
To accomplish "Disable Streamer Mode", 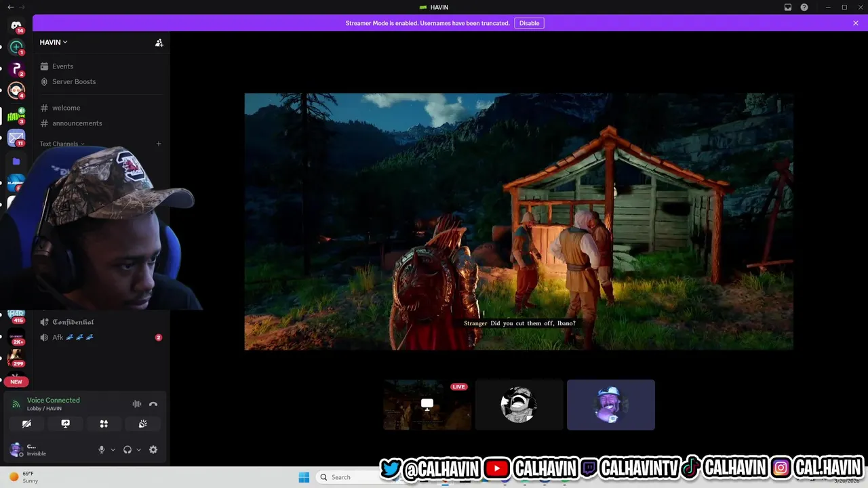I will 529,23.
